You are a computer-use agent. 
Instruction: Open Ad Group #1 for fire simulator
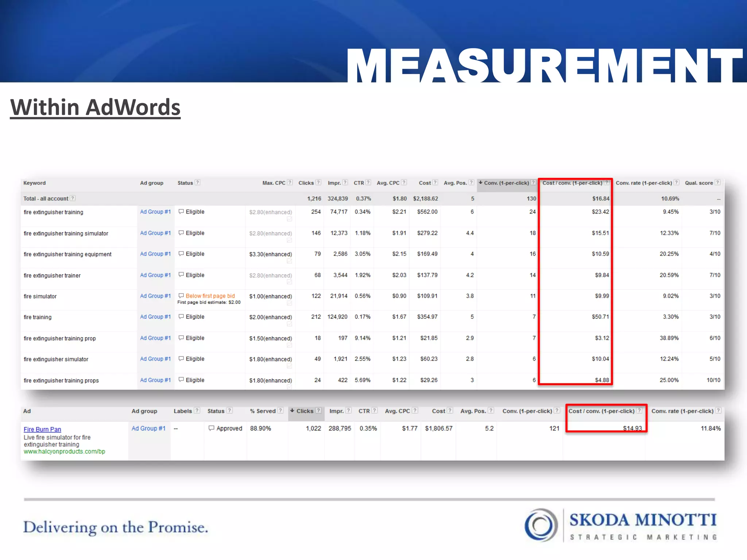click(155, 296)
